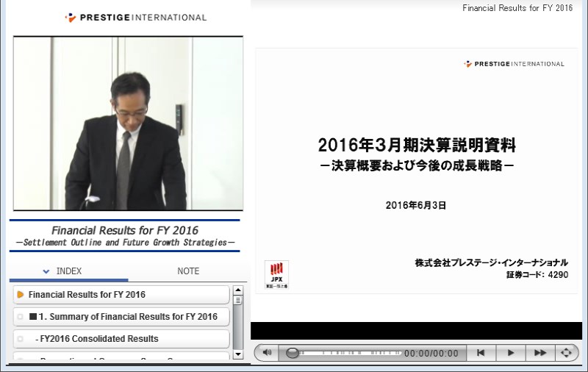
Task: Click the slide subtitle '決算概要および今後の成長戦略'
Action: [417, 165]
